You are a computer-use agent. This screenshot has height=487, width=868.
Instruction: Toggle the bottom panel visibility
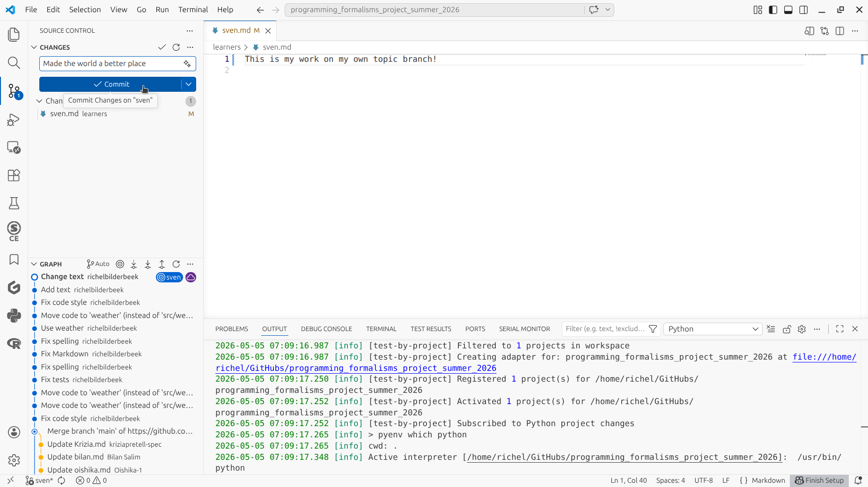(788, 10)
